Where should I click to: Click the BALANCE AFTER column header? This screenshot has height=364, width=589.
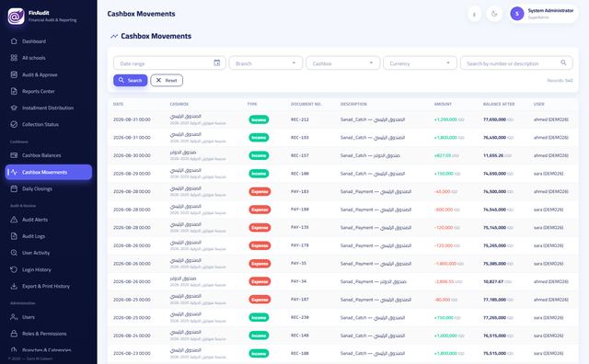499,104
